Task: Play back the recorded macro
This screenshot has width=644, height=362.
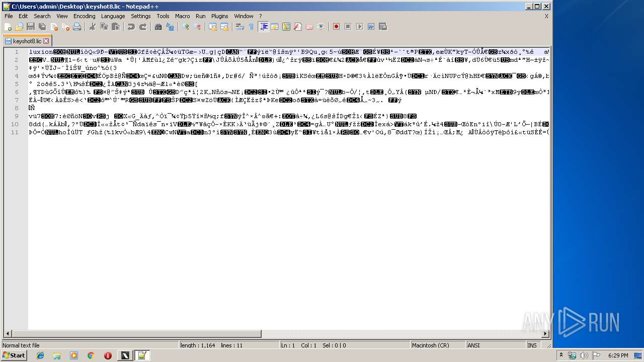Action: (360, 27)
